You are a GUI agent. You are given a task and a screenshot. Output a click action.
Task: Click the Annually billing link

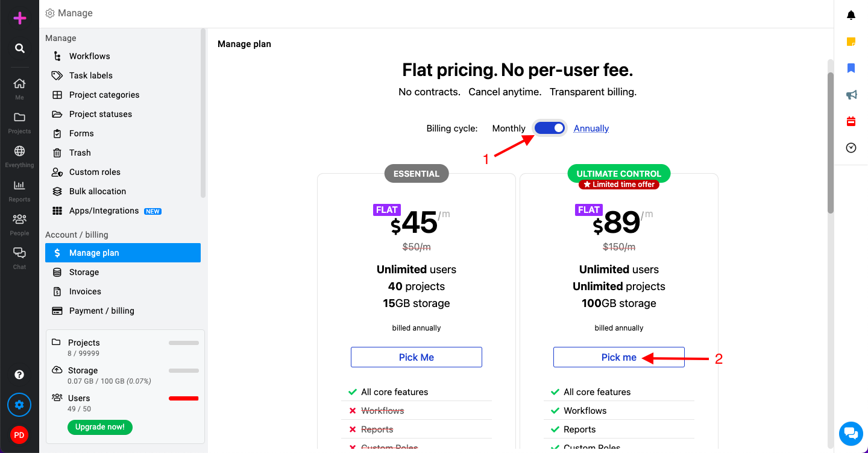[591, 128]
